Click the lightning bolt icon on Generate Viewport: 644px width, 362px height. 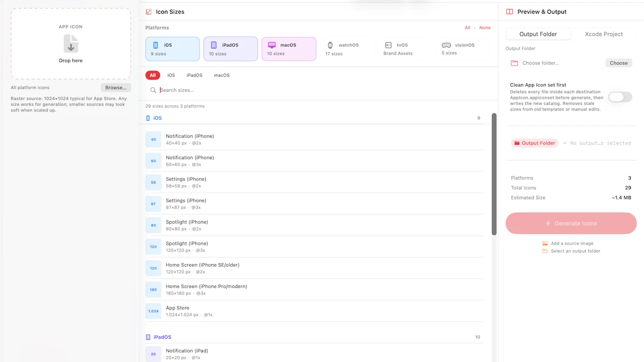tap(548, 224)
